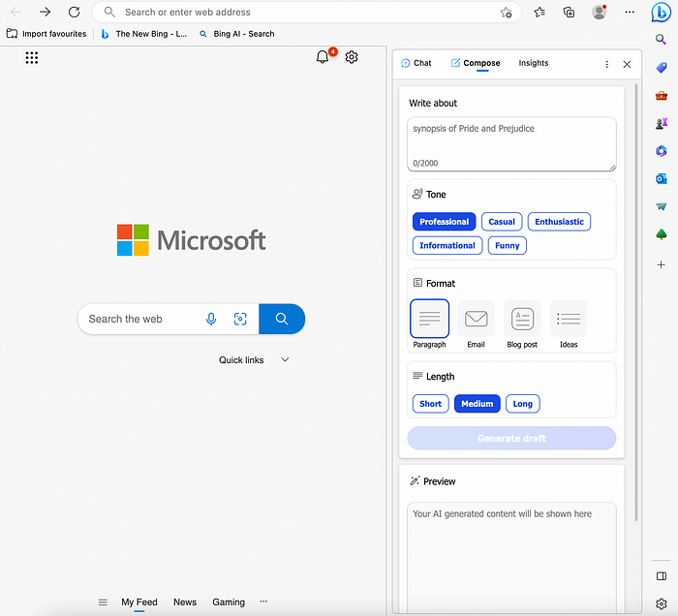Viewport: 678px width, 616px height.
Task: Open page settings gear icon
Action: click(x=352, y=57)
